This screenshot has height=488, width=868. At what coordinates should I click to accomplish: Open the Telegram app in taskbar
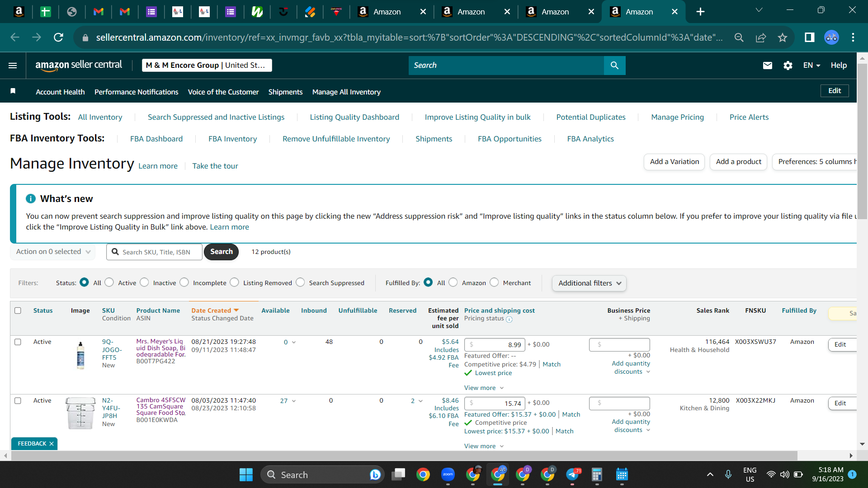coord(573,474)
